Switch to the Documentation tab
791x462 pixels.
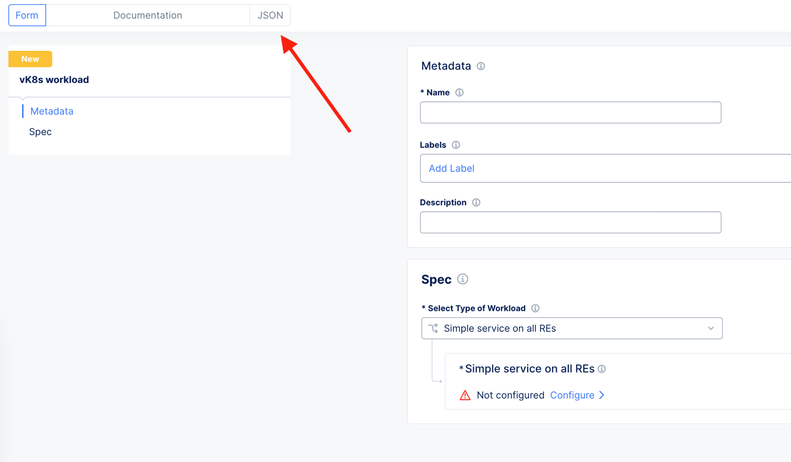pyautogui.click(x=147, y=16)
